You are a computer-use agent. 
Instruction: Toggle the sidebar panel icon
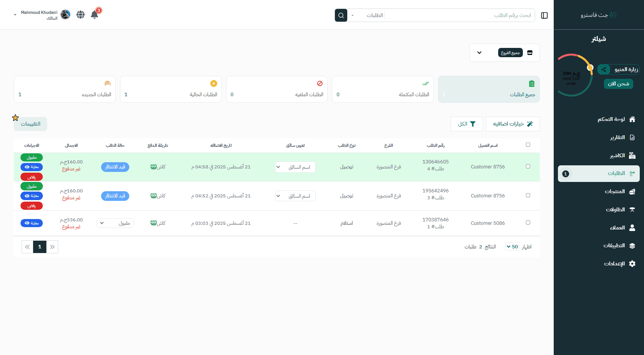544,15
